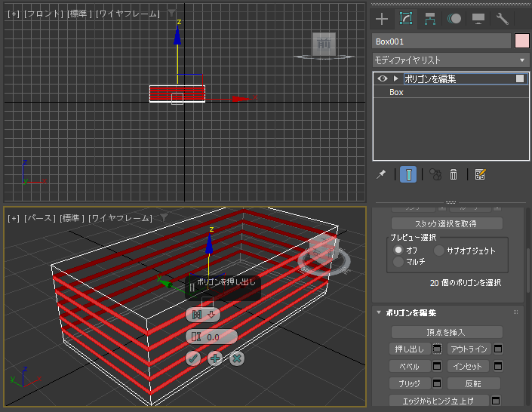The image size is (532, 412).
Task: Toggle Show End Result icon
Action: coord(408,174)
